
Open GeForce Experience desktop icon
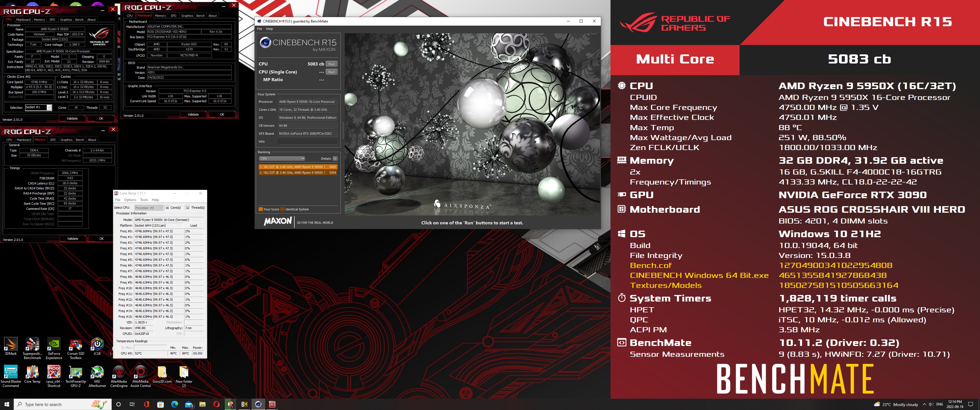pos(54,348)
